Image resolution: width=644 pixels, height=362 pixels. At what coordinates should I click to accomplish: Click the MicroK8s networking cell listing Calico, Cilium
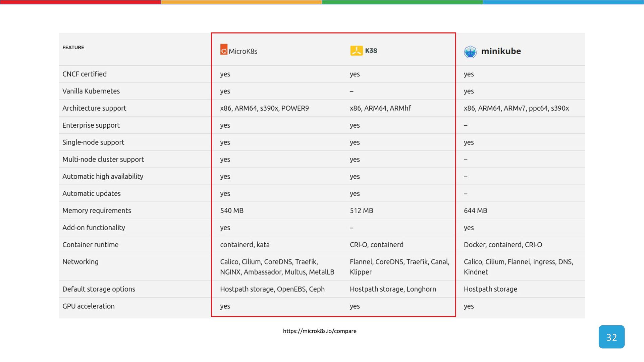[277, 267]
